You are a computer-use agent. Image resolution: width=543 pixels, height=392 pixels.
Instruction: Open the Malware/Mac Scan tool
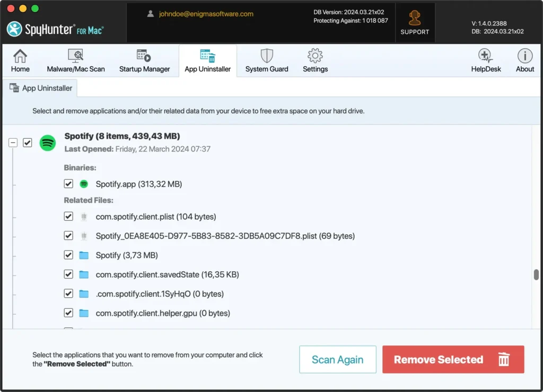(76, 56)
